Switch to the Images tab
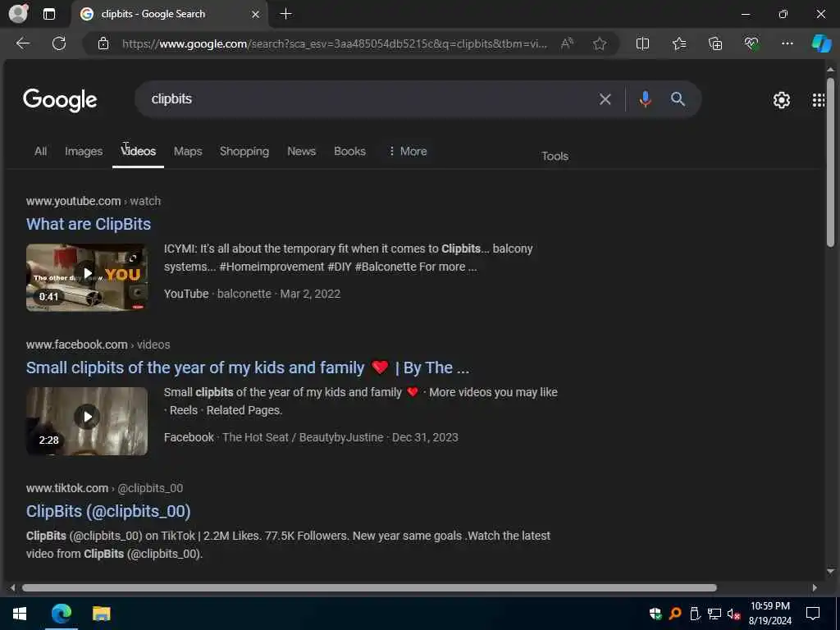 [x=84, y=152]
